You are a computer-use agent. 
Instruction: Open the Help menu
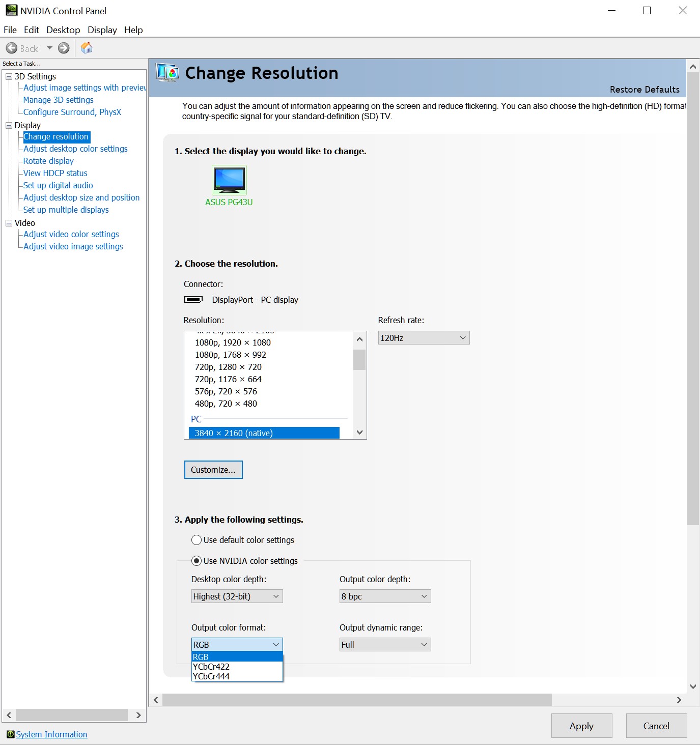pyautogui.click(x=133, y=30)
